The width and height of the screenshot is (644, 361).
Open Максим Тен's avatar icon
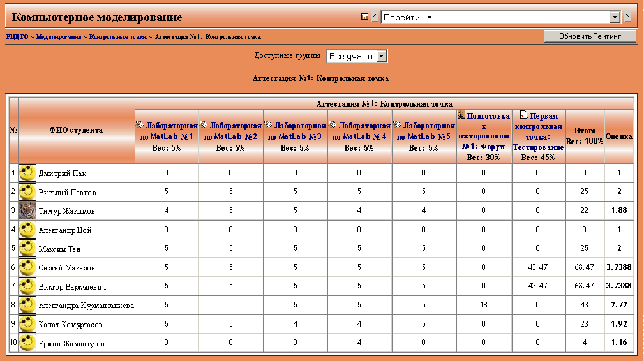pos(27,248)
